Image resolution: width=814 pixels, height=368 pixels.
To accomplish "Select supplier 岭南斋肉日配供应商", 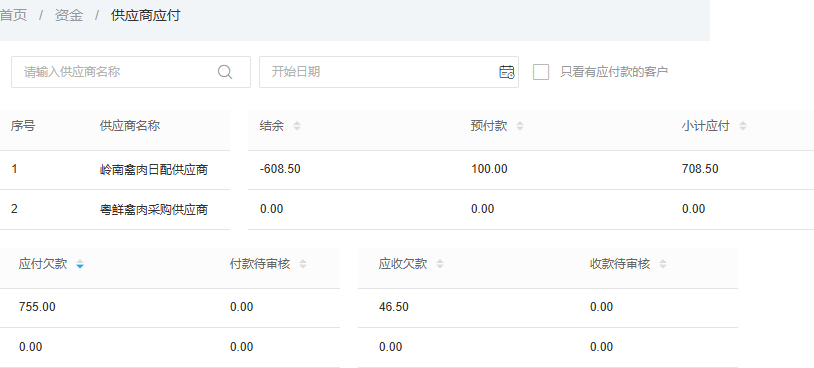I will click(154, 169).
